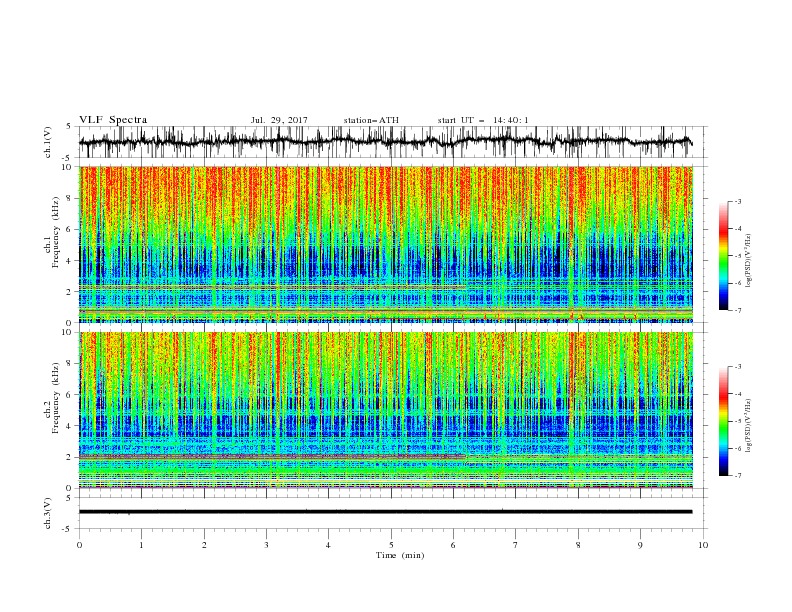This screenshot has height=612, width=792.
Task: Click the "Time (min)" x-axis label
Action: coord(400,555)
